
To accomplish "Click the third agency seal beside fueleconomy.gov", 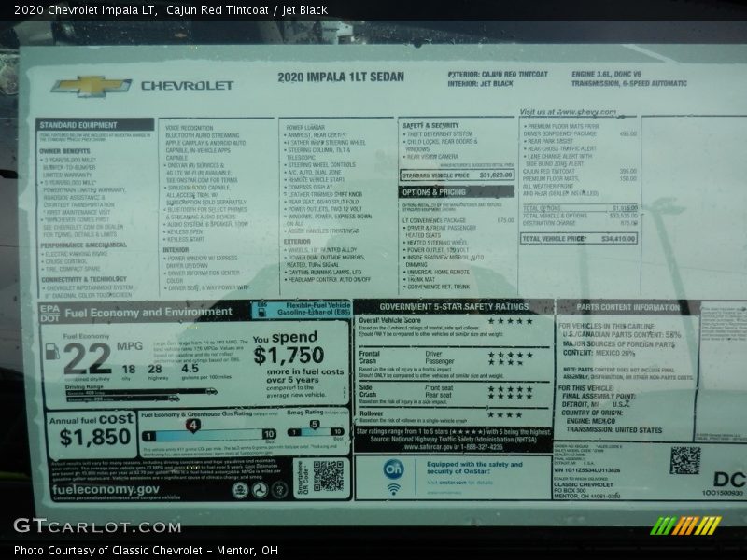I will (279, 490).
